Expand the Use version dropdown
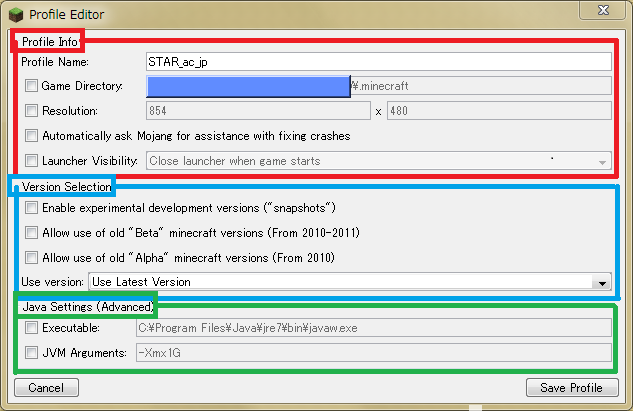The image size is (633, 411). pos(350,283)
